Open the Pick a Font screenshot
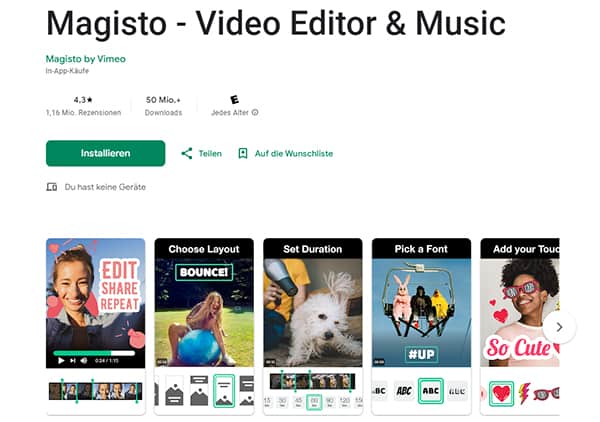The image size is (600, 422). pyautogui.click(x=421, y=326)
